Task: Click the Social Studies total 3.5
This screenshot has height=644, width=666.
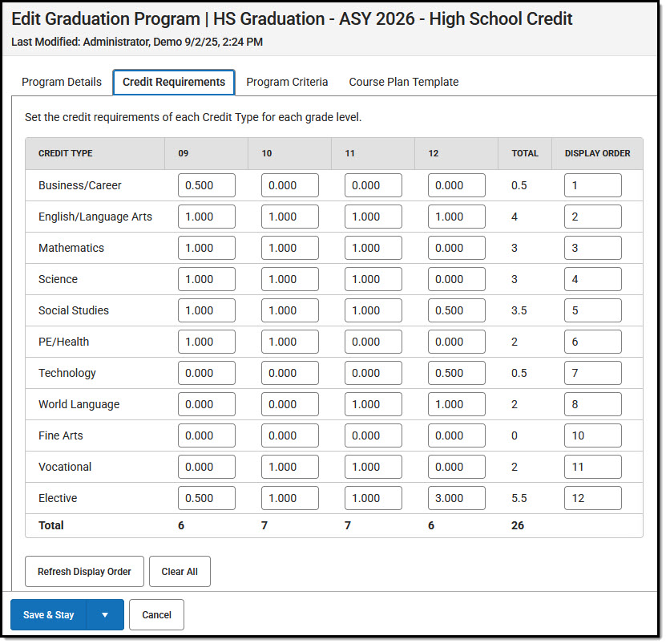Action: (x=519, y=310)
